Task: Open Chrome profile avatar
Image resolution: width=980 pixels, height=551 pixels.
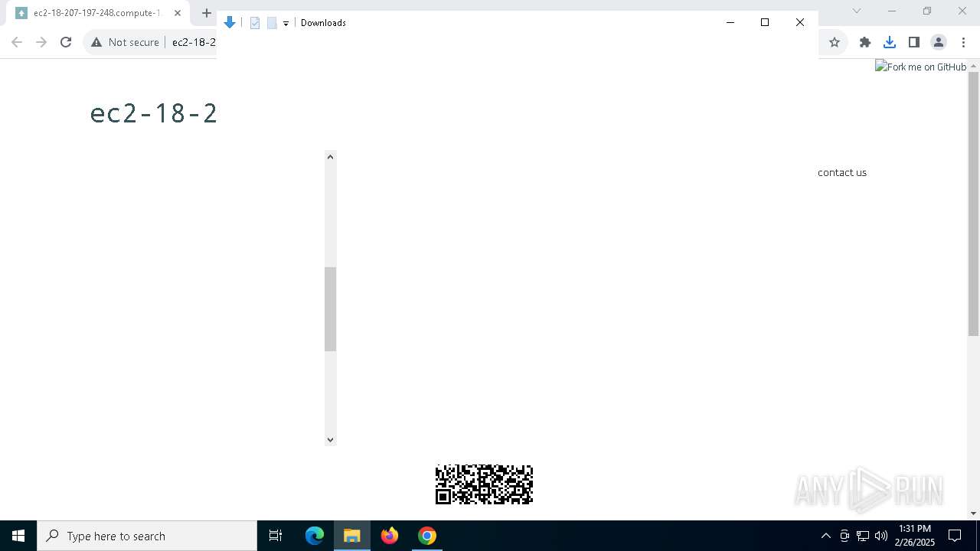Action: pos(939,42)
